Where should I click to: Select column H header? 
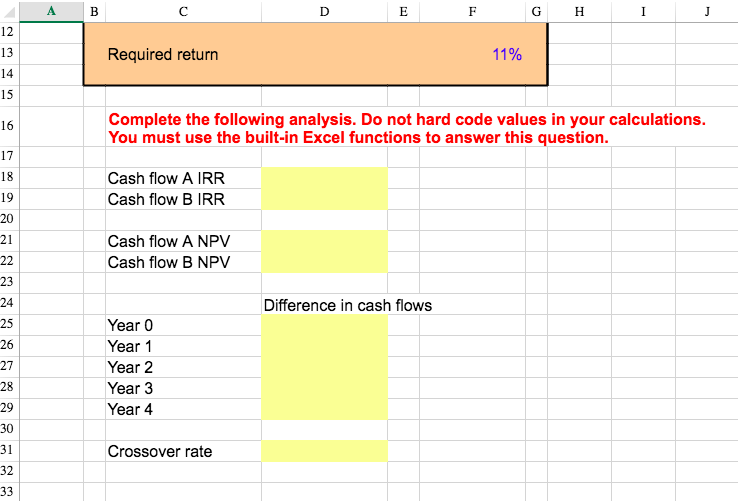pos(579,11)
